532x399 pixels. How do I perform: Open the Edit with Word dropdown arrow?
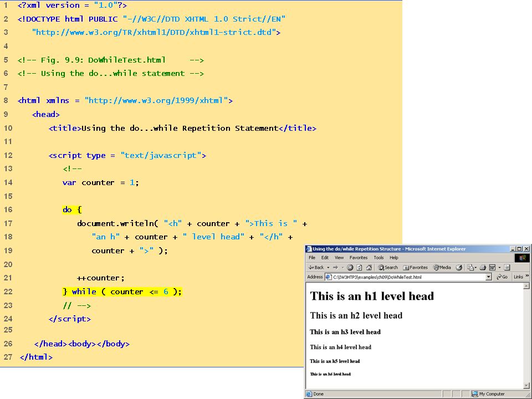(x=499, y=267)
